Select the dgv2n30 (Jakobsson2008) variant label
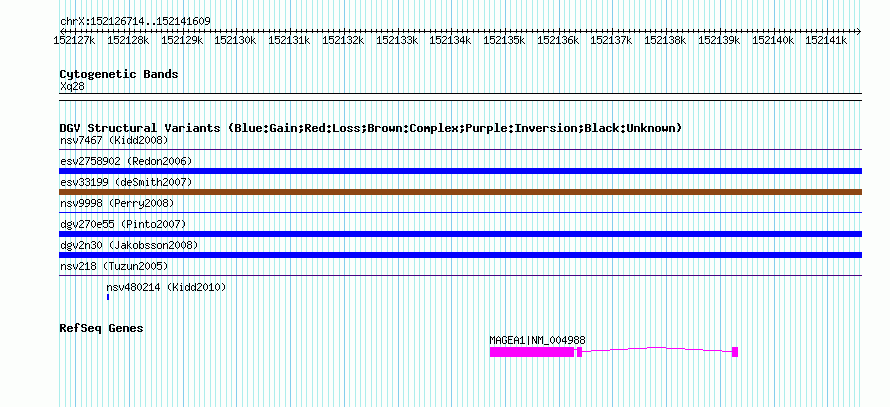The height and width of the screenshot is (407, 890). pyautogui.click(x=129, y=245)
